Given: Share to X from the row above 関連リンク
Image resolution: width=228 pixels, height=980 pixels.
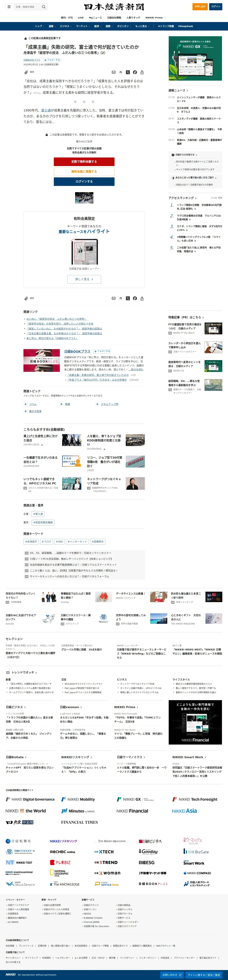Looking at the screenshot, I should 128,298.
